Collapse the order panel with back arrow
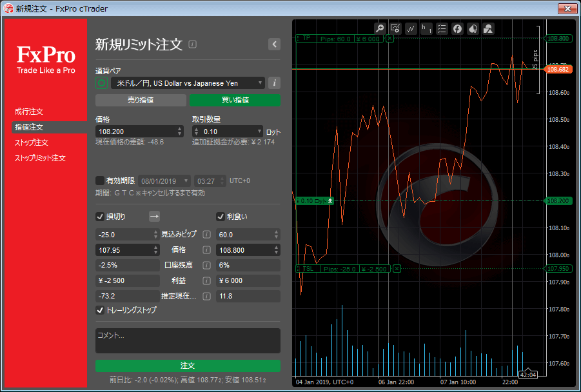 coord(274,44)
